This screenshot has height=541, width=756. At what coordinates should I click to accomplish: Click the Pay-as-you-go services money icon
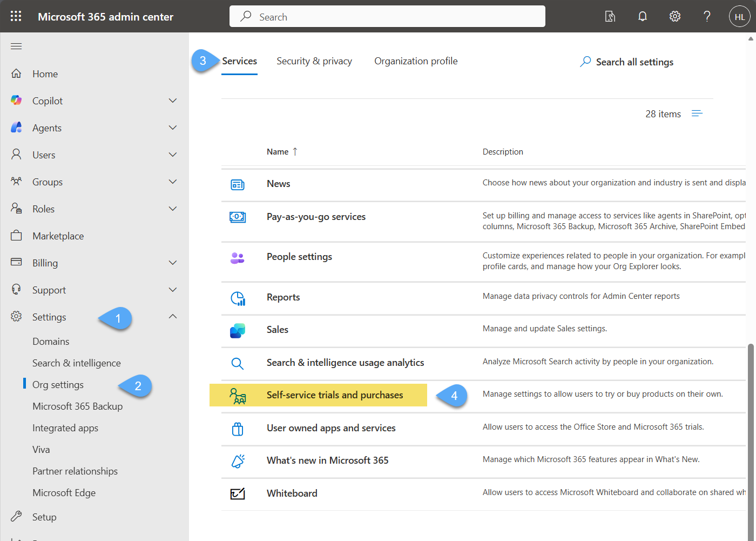[x=238, y=217]
